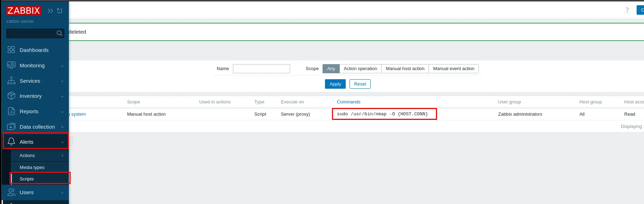Click the sidebar search magnifier icon
The image size is (644, 204).
(60, 33)
